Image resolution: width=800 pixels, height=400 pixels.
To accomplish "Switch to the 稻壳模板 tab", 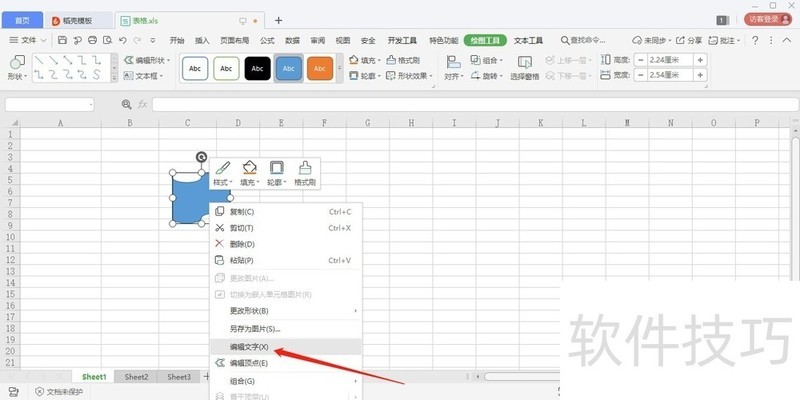I will coord(78,21).
